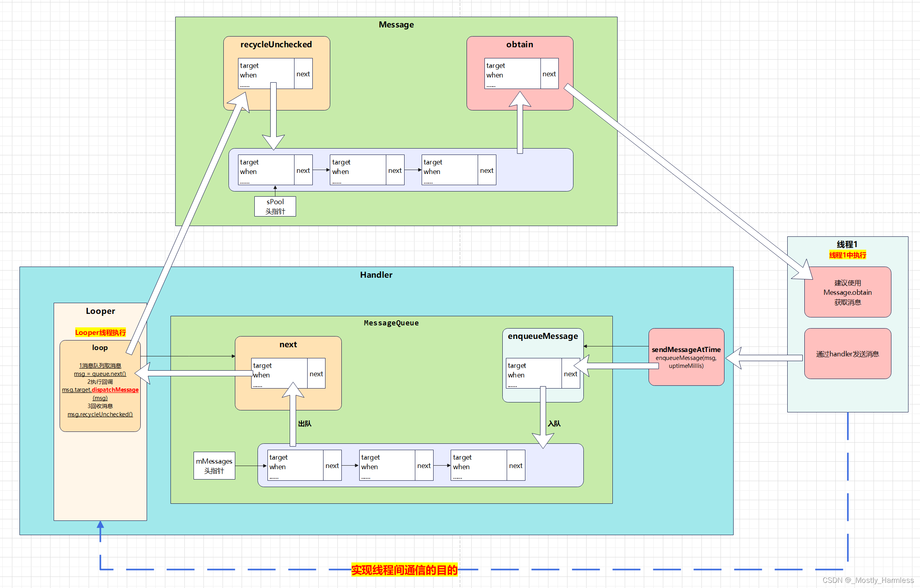The width and height of the screenshot is (920, 588).
Task: Select the enqueueMessage block header
Action: point(542,336)
